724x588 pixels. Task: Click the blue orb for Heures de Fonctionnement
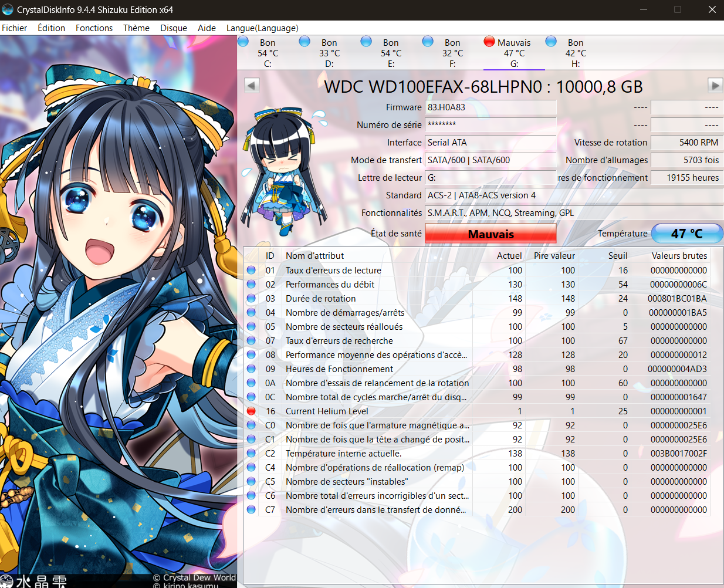click(x=251, y=369)
